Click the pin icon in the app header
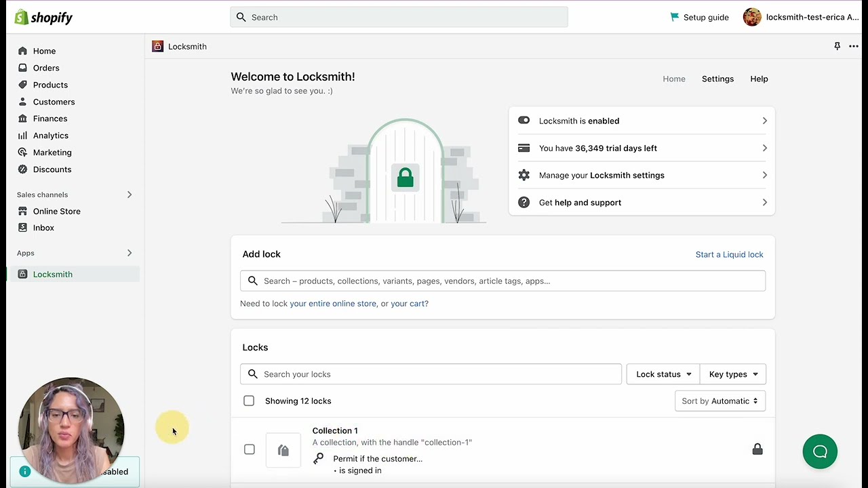868x488 pixels. pos(837,46)
